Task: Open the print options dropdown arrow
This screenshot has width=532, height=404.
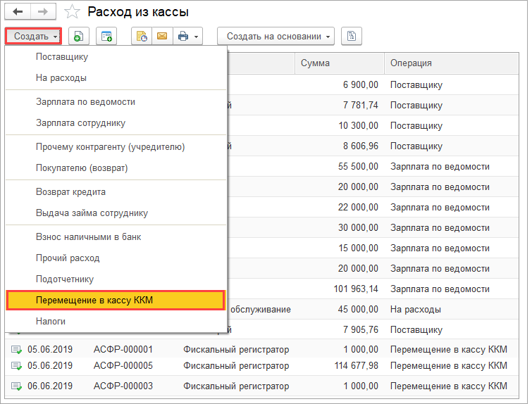Action: (x=197, y=36)
